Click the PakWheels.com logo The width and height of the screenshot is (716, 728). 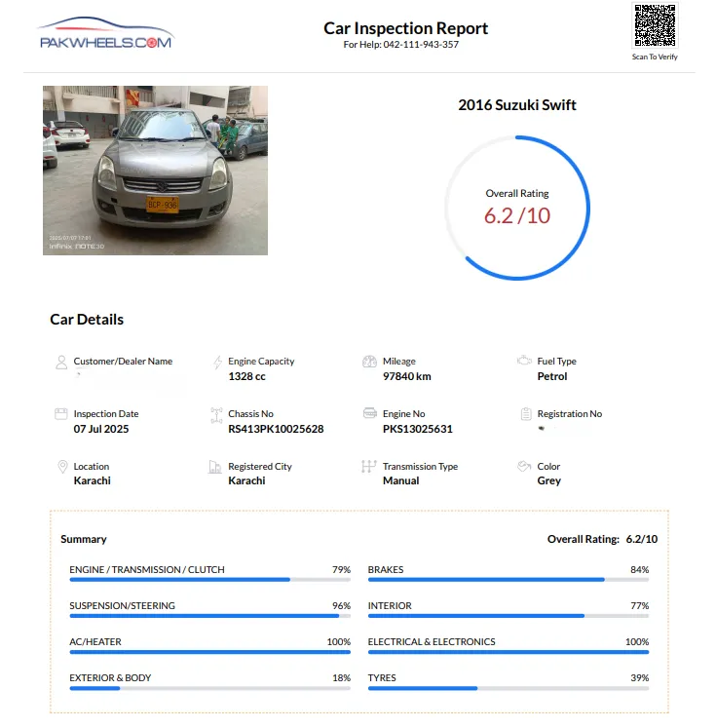[x=106, y=33]
